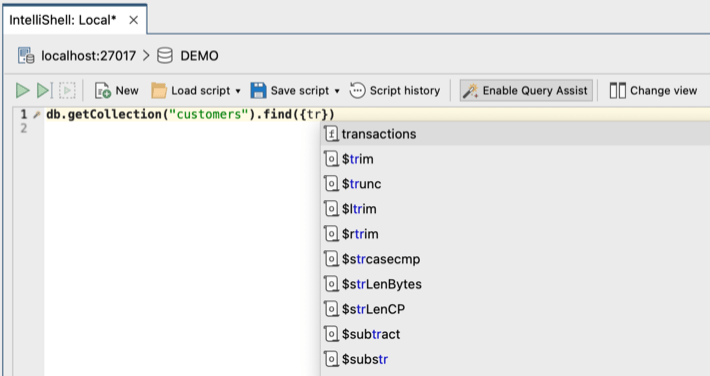
Task: Click line number 1 in the gutter
Action: click(24, 115)
